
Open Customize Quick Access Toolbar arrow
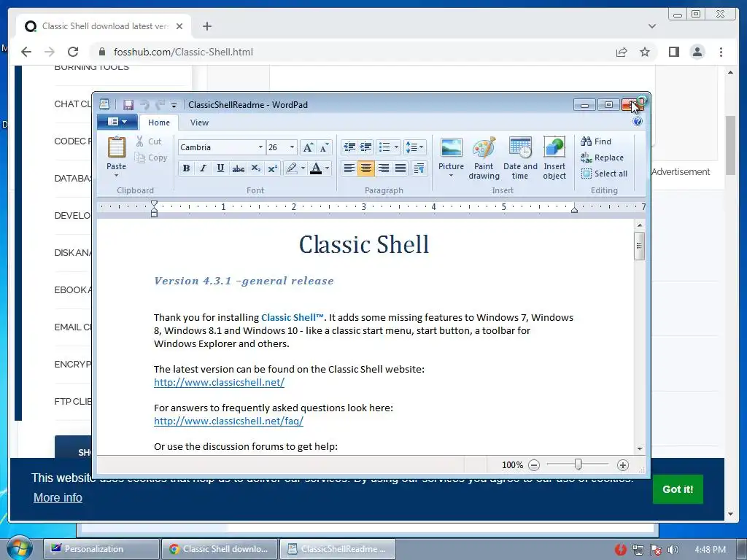[174, 105]
